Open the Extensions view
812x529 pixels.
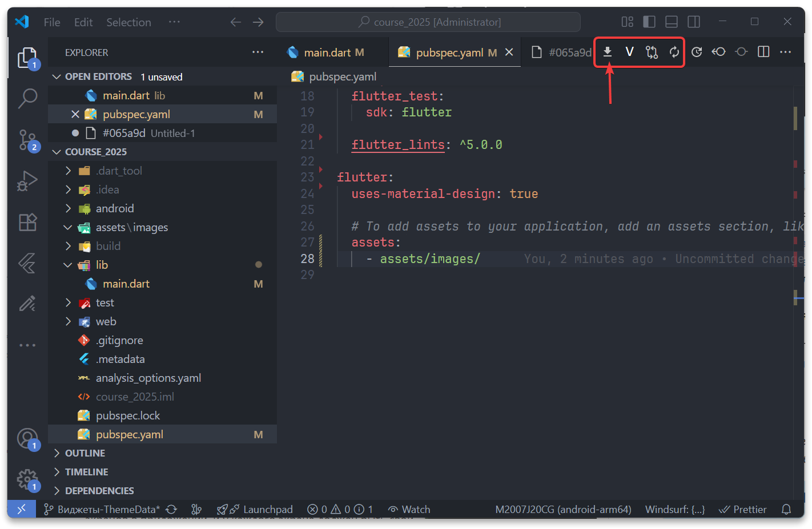[27, 222]
